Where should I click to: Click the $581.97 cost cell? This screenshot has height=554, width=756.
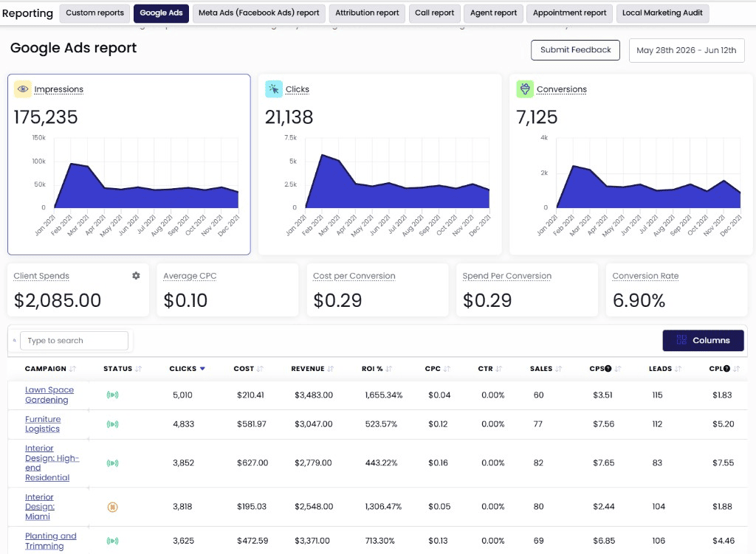click(x=252, y=424)
